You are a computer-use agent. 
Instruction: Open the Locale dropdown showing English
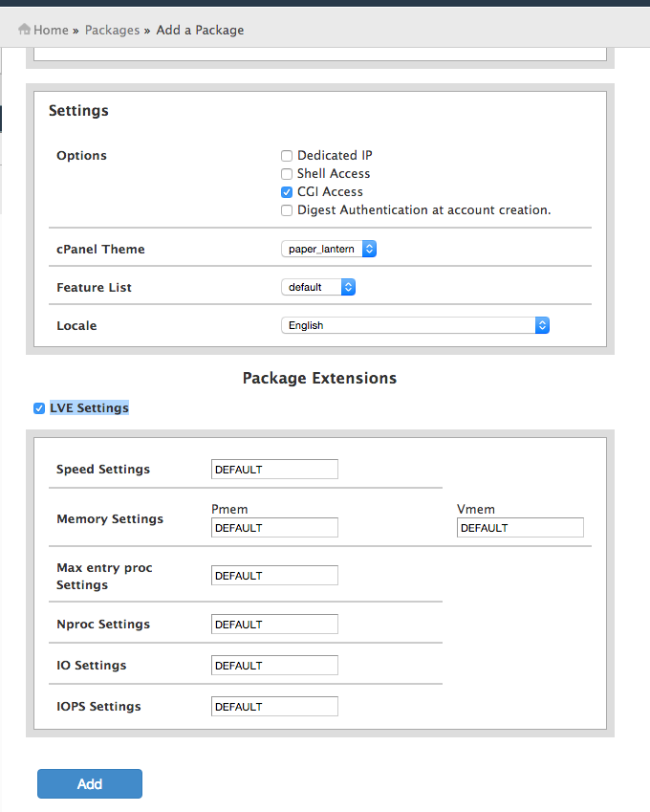pos(415,325)
